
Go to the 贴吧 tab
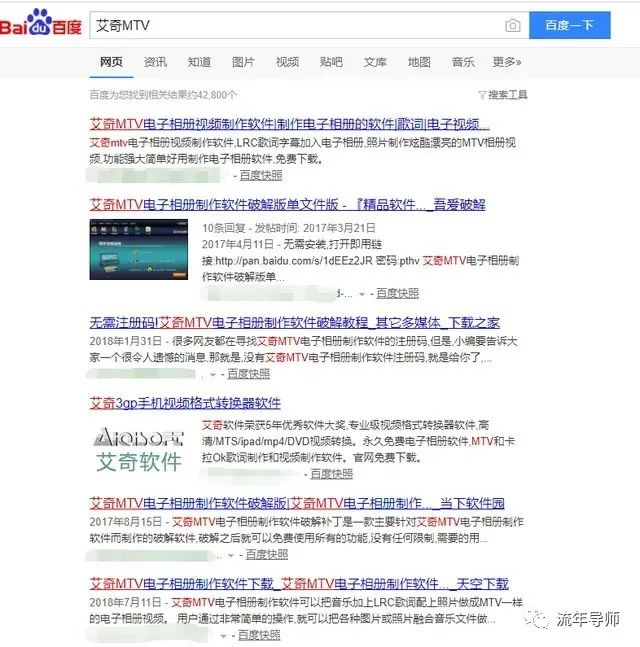click(x=331, y=62)
